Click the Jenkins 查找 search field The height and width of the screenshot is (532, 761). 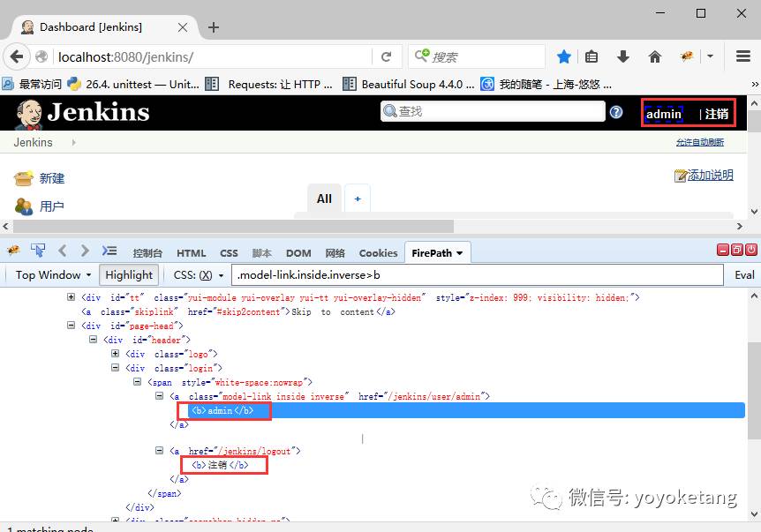click(x=493, y=111)
